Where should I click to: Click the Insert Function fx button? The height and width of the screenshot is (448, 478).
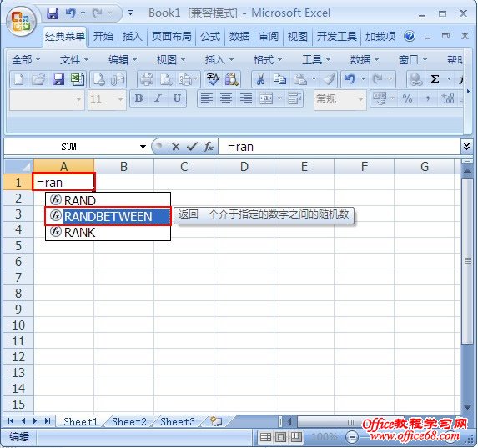pos(209,147)
